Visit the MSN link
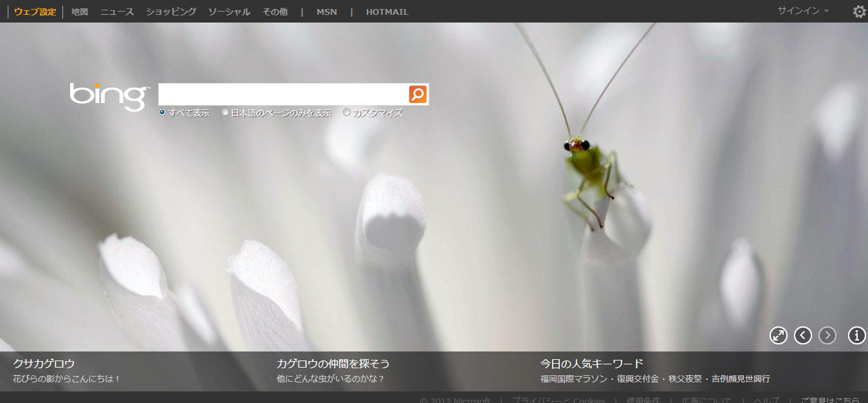 [326, 12]
